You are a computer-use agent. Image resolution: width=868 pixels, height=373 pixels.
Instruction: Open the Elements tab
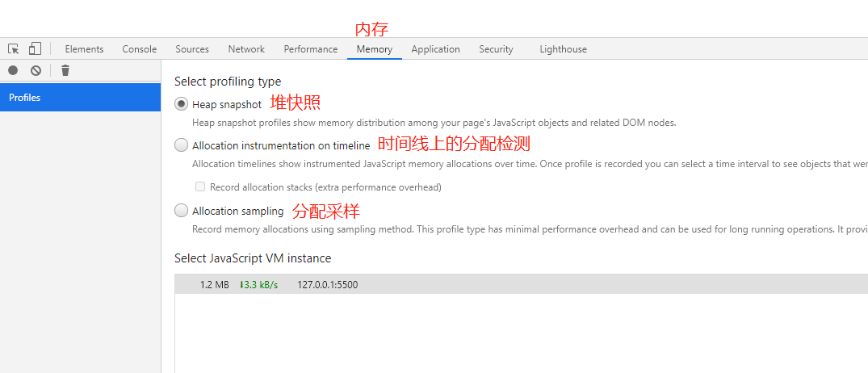click(x=84, y=49)
